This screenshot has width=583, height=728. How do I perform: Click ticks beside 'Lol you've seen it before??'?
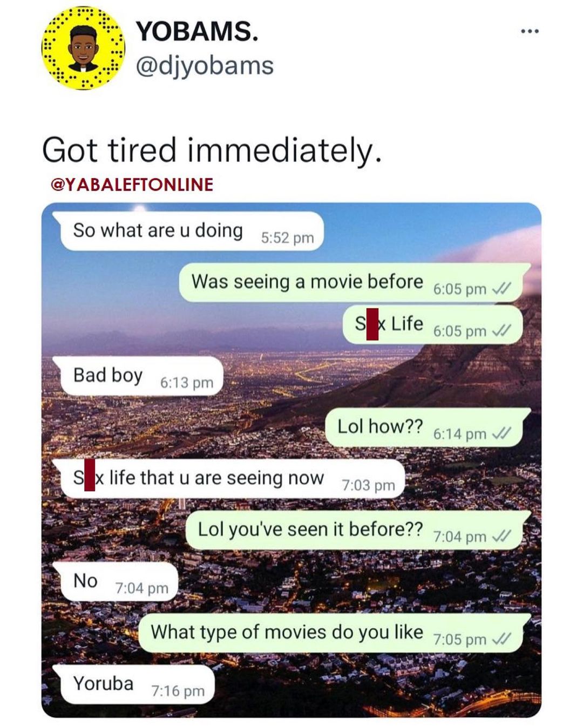[x=501, y=536]
